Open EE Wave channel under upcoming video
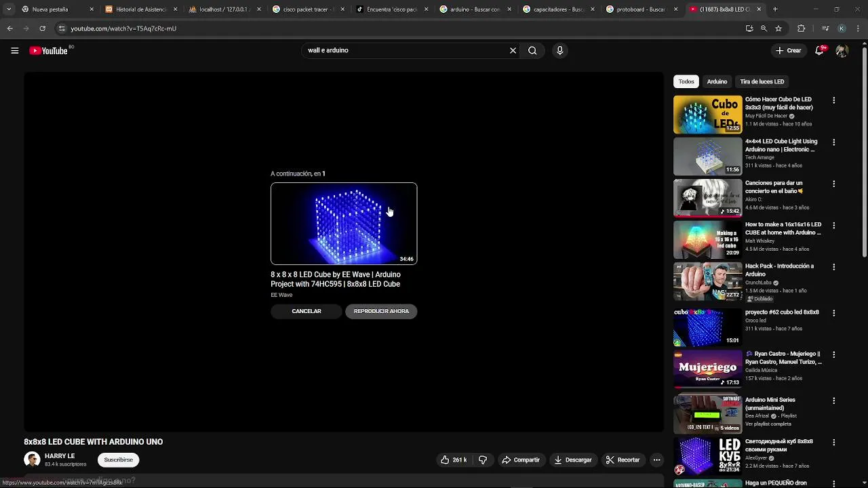 point(281,295)
